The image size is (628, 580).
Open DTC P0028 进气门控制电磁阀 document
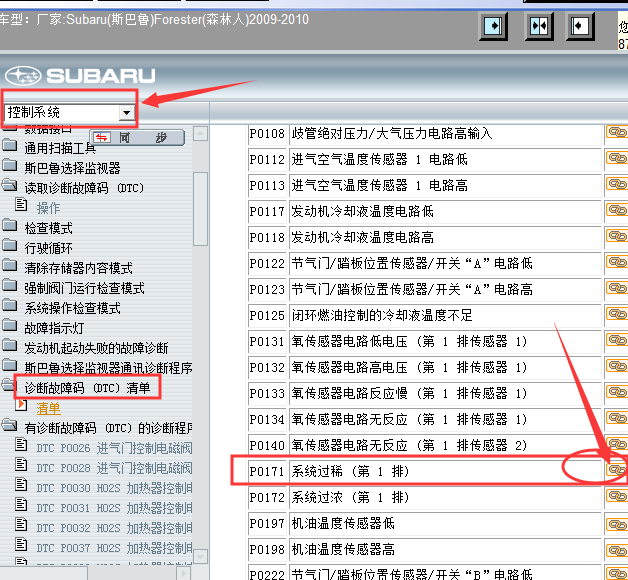click(x=114, y=468)
